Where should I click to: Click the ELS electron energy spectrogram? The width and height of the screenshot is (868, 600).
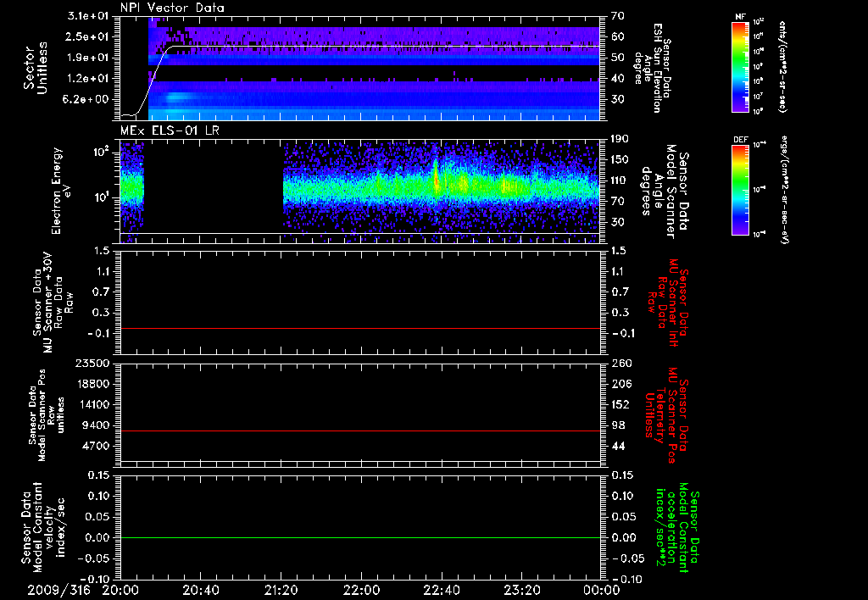tap(360, 191)
